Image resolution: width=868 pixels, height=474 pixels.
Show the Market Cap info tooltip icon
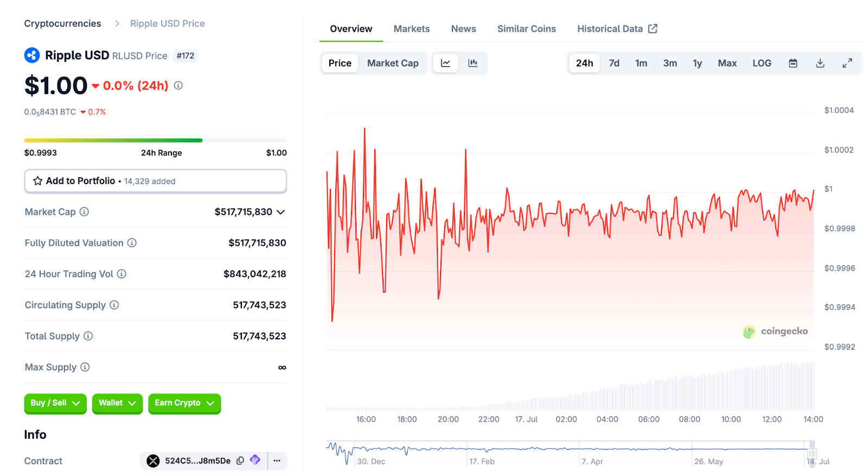pos(84,212)
